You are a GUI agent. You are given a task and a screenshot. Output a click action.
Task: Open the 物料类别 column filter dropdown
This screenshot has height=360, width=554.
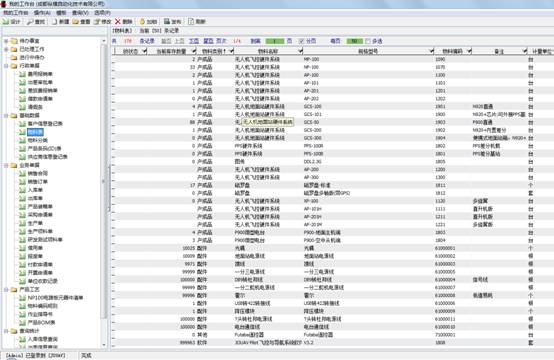click(231, 51)
